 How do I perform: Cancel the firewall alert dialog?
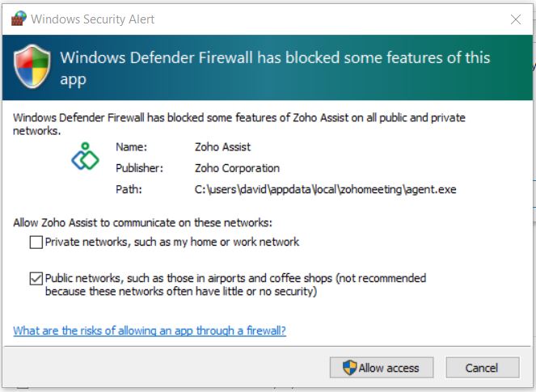point(482,368)
